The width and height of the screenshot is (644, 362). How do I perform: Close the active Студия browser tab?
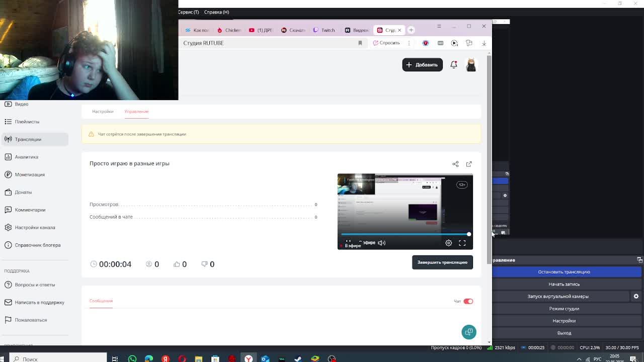point(399,30)
